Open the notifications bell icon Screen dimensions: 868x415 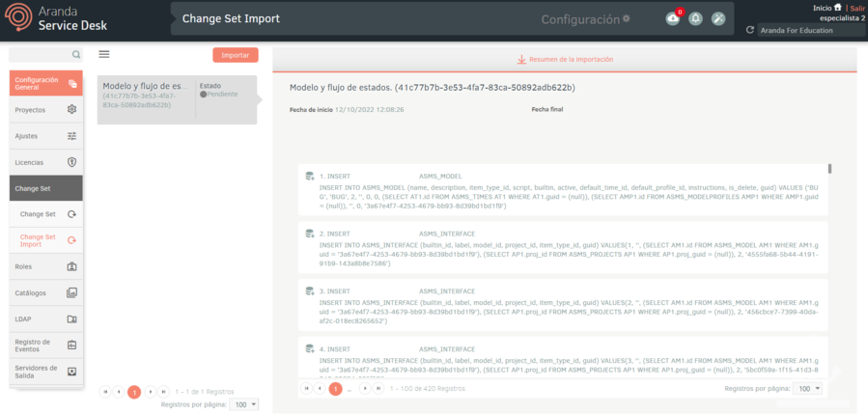tap(696, 18)
